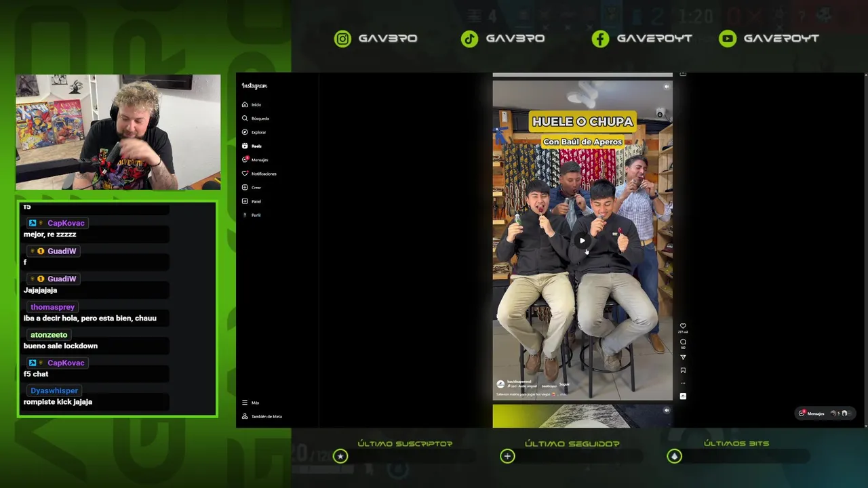Click the último suscriptor star icon
The image size is (868, 488).
[340, 456]
